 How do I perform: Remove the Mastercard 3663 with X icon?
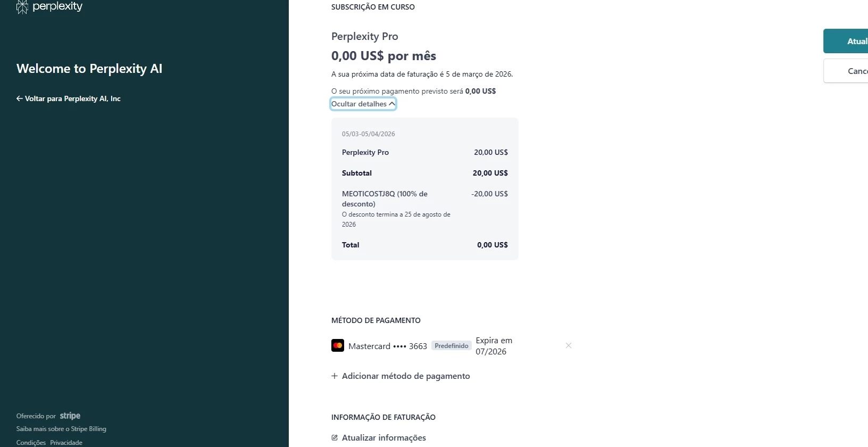click(x=569, y=346)
